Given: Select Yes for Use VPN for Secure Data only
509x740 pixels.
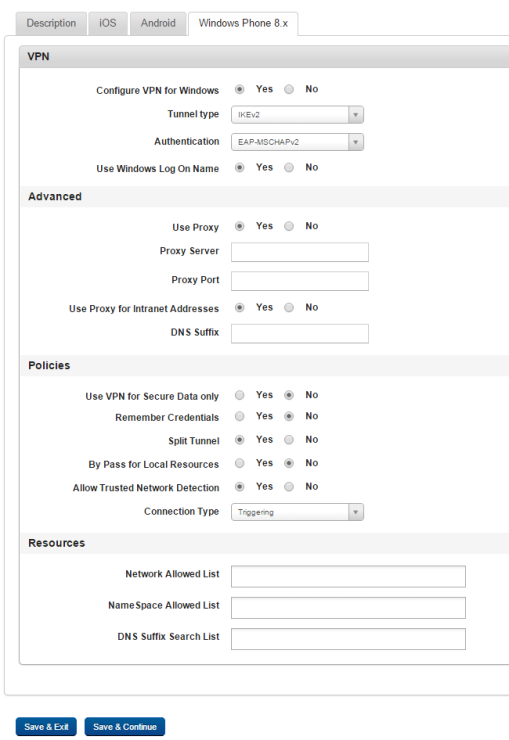Looking at the screenshot, I should pyautogui.click(x=240, y=395).
